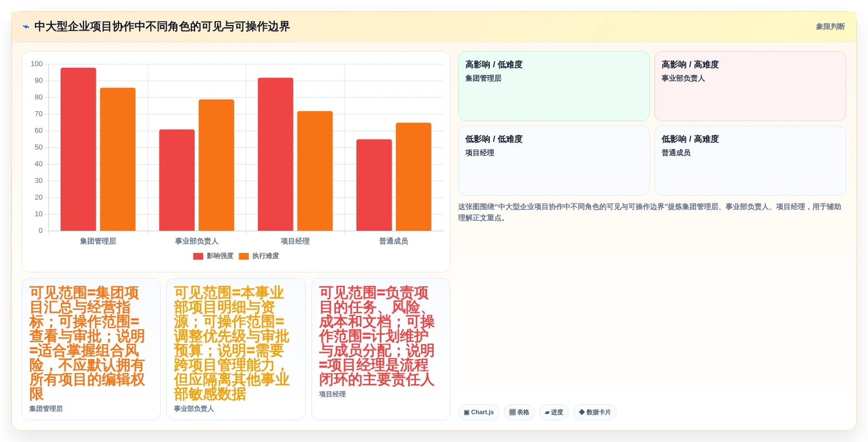Click the 项目经理 x-axis label
This screenshot has height=442, width=868.
point(295,241)
